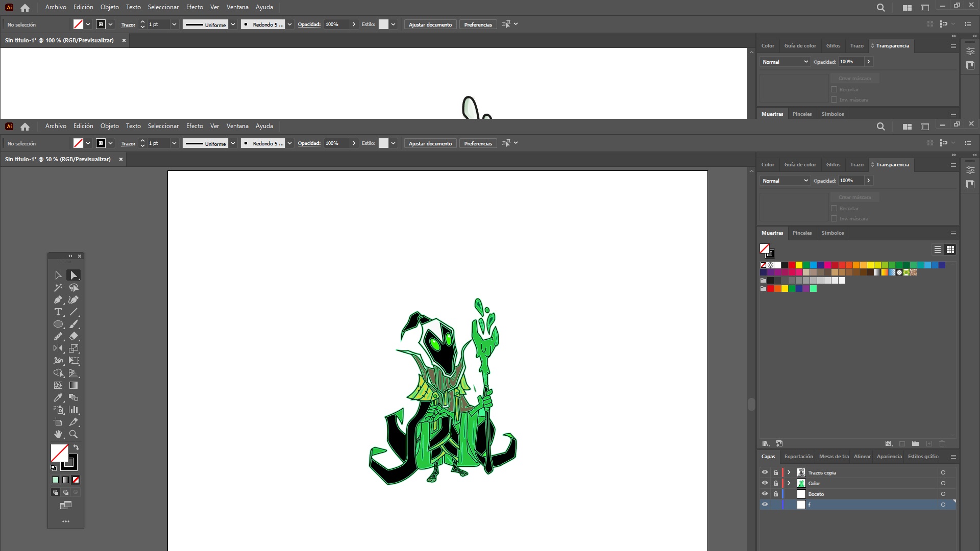Choose the Blend tool

73,398
